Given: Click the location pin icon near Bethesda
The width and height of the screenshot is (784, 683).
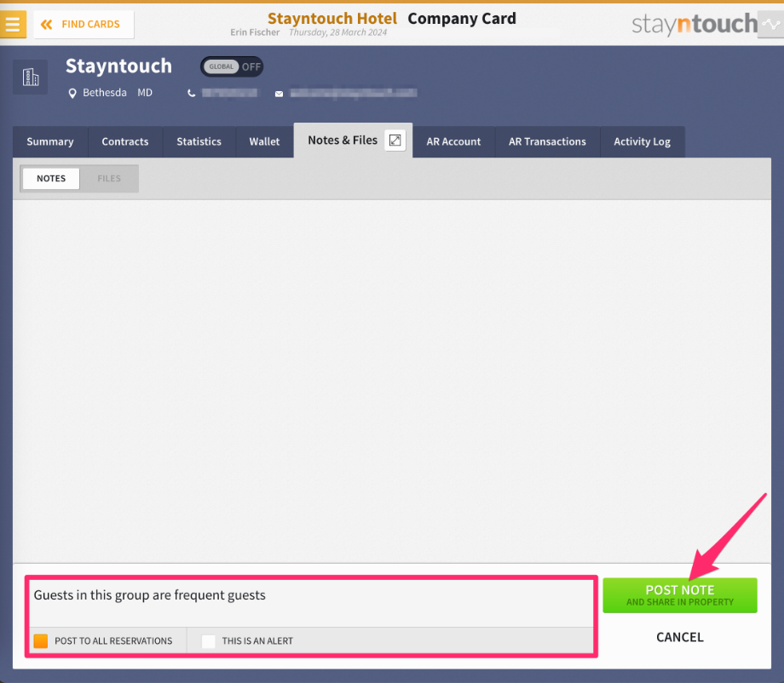Looking at the screenshot, I should (72, 94).
